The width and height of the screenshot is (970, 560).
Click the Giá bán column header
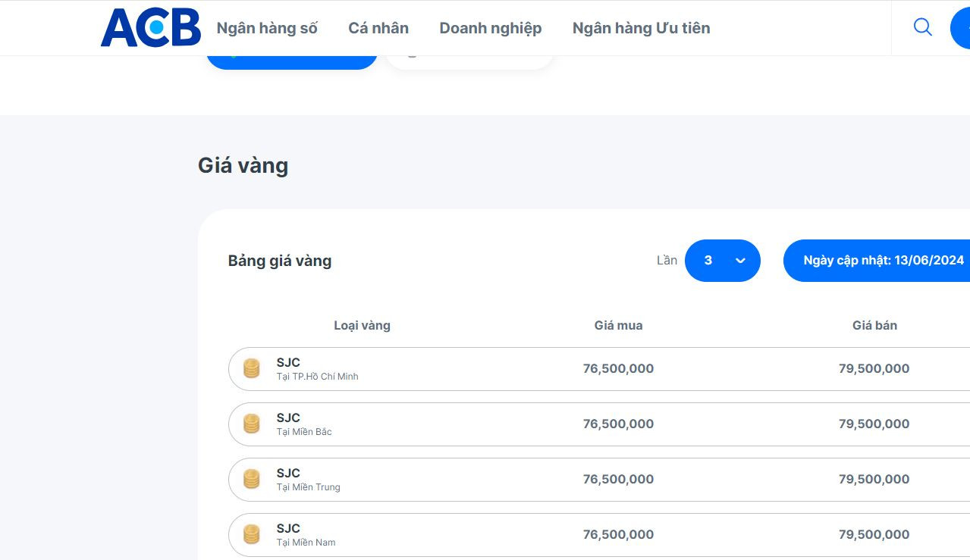874,325
